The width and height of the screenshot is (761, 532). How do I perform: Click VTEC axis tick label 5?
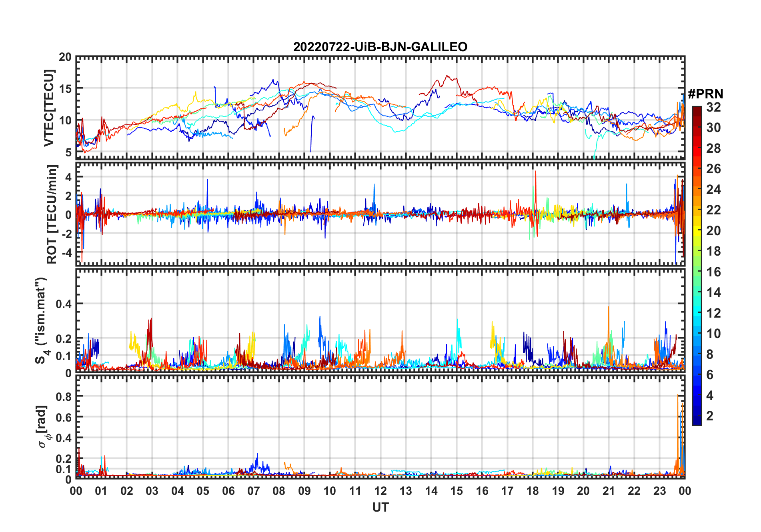tap(68, 152)
